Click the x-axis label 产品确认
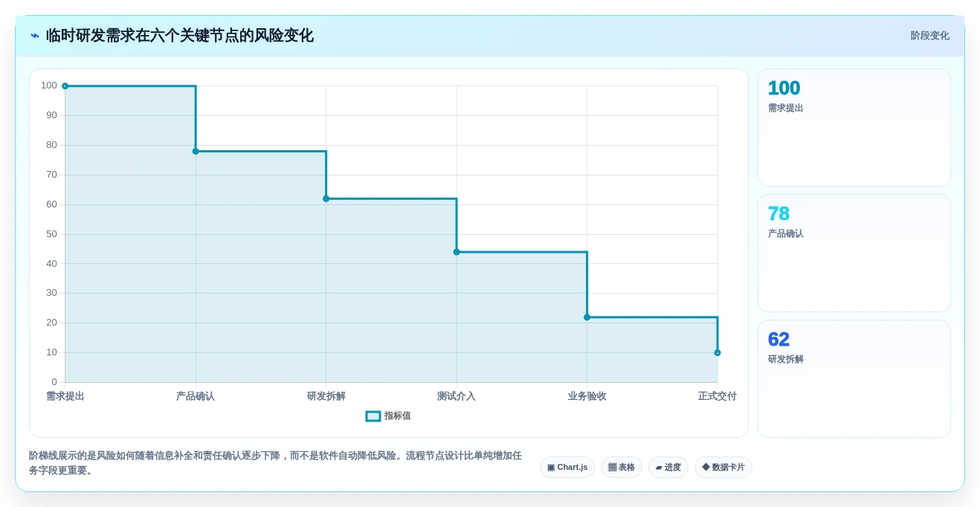 pyautogui.click(x=196, y=396)
